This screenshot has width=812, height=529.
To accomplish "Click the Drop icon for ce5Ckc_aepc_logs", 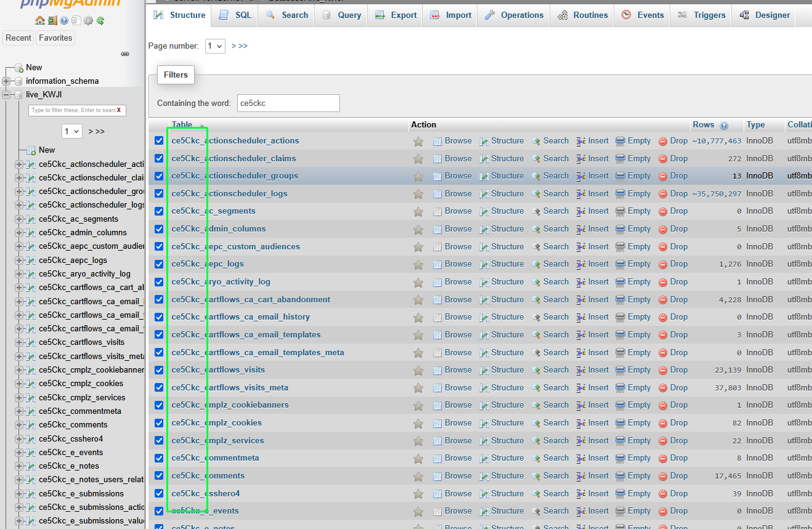I will tap(663, 264).
